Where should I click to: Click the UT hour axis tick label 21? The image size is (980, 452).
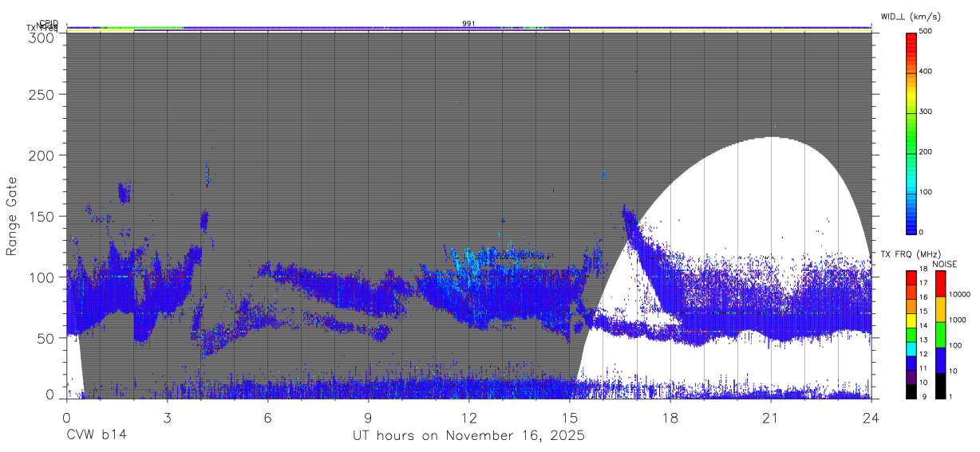(x=770, y=418)
